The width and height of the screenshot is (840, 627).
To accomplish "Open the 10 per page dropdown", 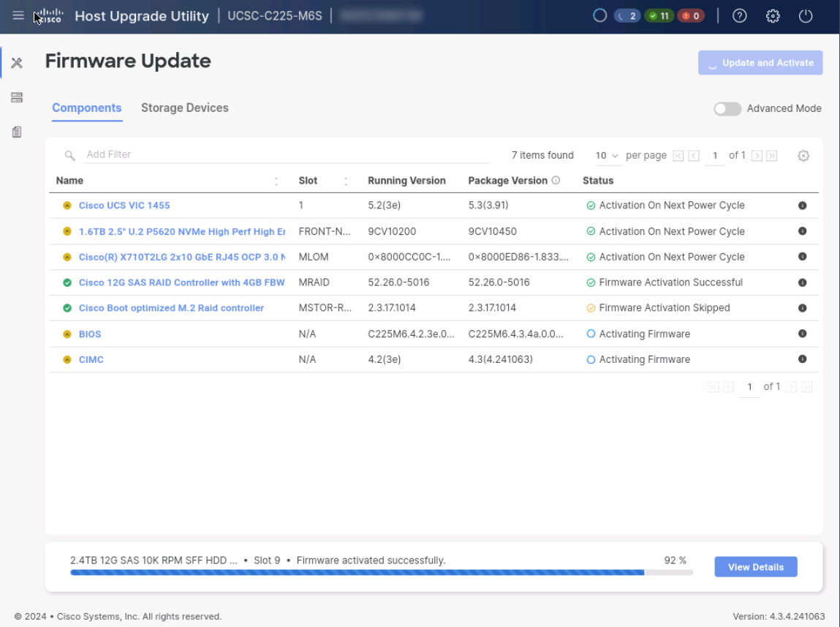I will click(607, 155).
